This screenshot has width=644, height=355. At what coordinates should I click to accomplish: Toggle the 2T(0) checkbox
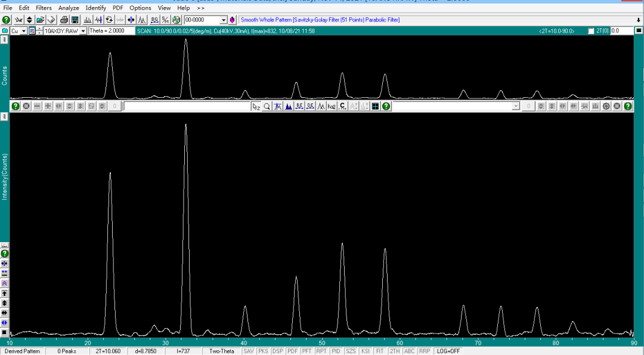(591, 31)
